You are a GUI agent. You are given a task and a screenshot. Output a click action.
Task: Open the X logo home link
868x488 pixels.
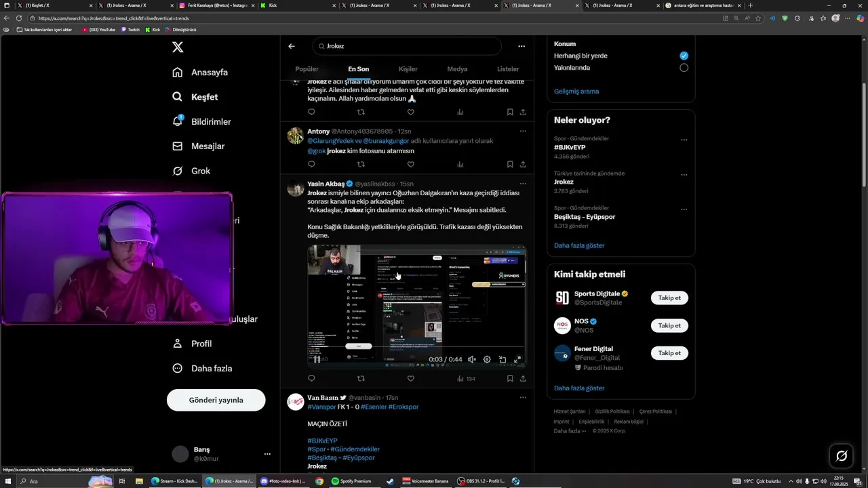pos(178,47)
